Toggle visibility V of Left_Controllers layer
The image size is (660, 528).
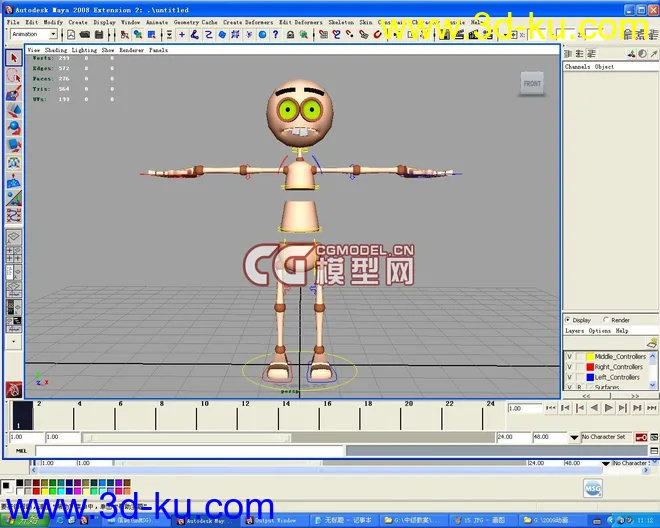570,377
